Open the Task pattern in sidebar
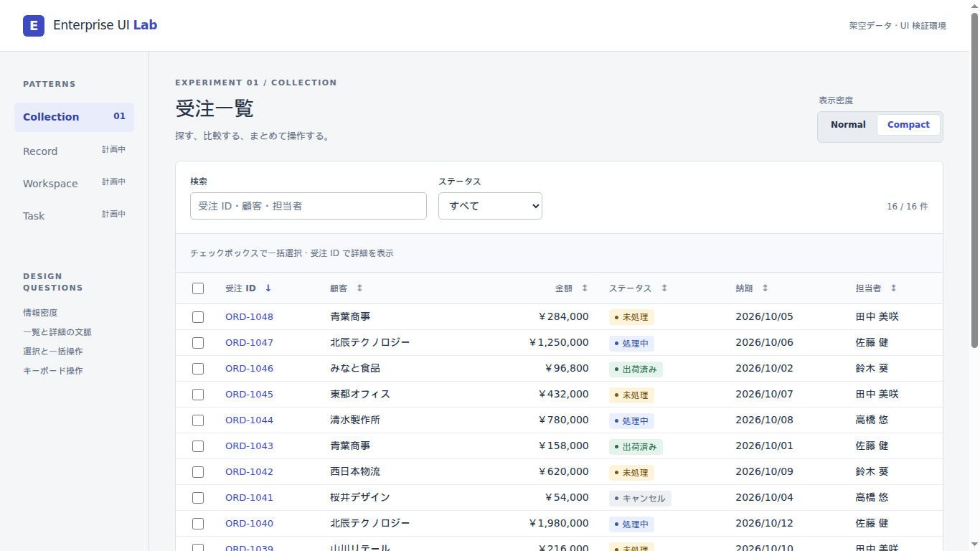This screenshot has height=551, width=980. pyautogui.click(x=74, y=216)
